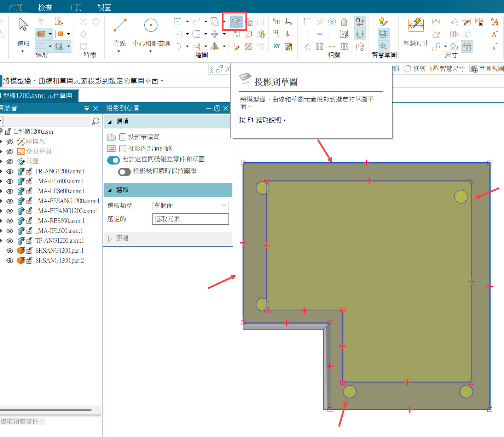Click the lock constraint icon in ribbon
Image resolution: width=504 pixels, height=437 pixels.
click(x=344, y=22)
